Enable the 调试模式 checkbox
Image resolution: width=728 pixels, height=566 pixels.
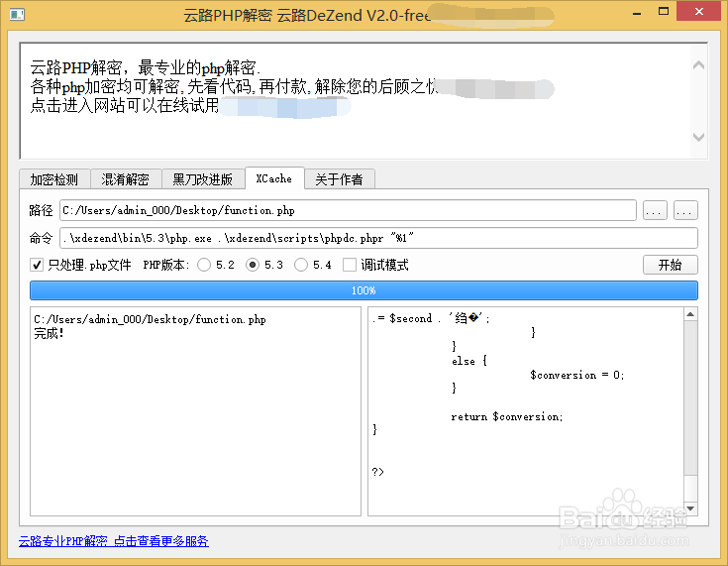pos(349,265)
